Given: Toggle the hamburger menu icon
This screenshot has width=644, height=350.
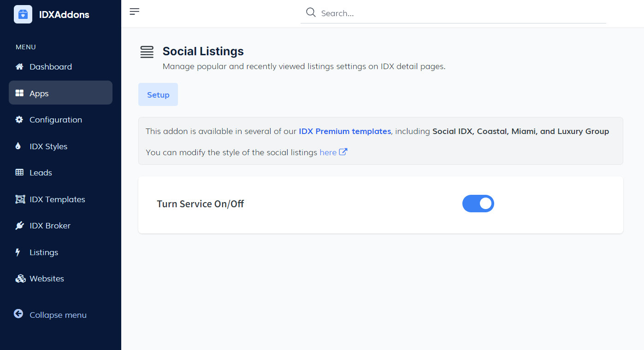Looking at the screenshot, I should 135,12.
